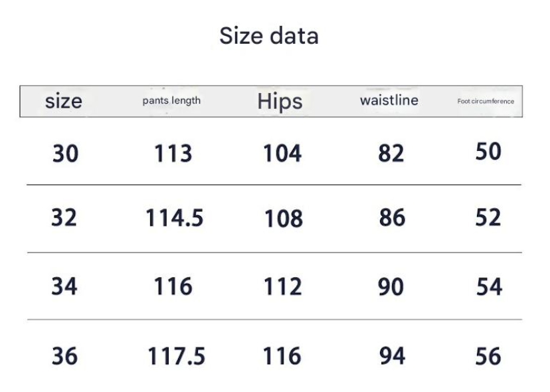550x392 pixels.
Task: Click size 34 in the size column
Action: [64, 286]
